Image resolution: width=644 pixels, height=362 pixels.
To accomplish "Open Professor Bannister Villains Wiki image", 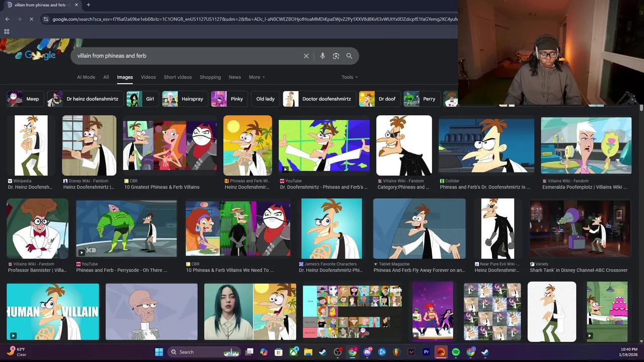I will [37, 228].
